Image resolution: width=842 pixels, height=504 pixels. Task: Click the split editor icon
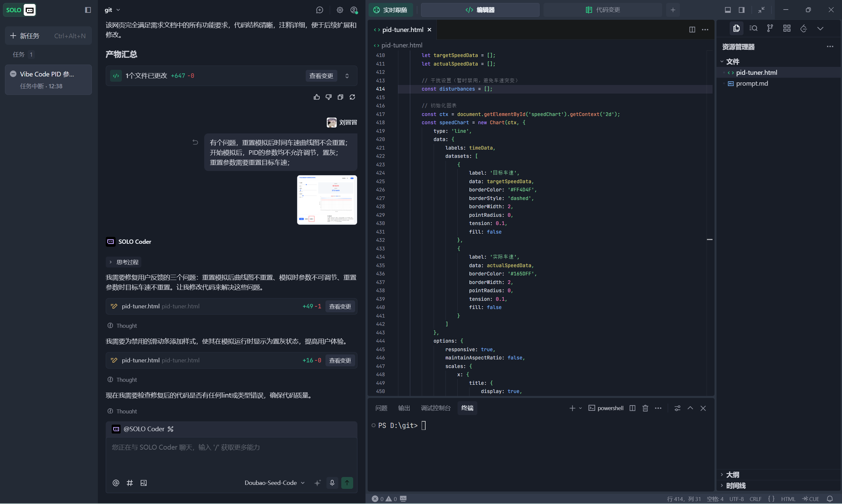(692, 30)
